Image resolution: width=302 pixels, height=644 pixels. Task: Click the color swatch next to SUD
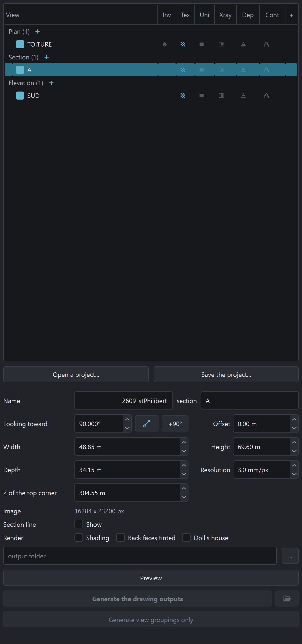(x=20, y=96)
